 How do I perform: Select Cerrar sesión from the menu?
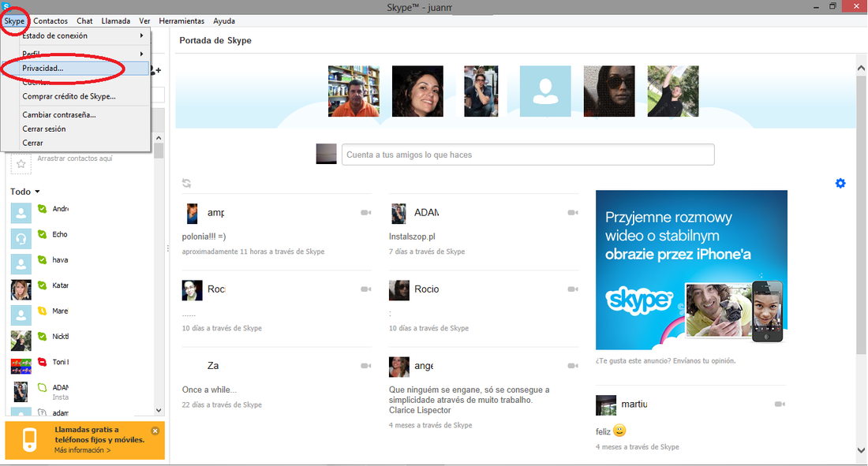(75, 129)
